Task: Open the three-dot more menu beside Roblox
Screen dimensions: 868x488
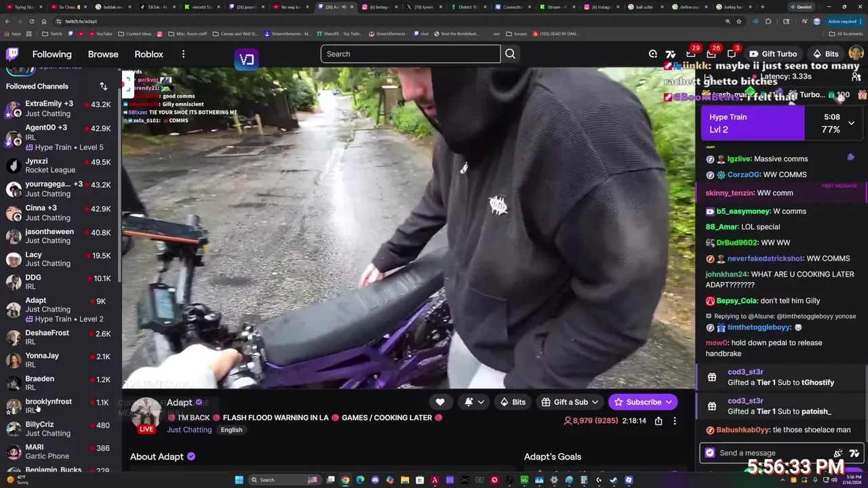Action: (183, 54)
